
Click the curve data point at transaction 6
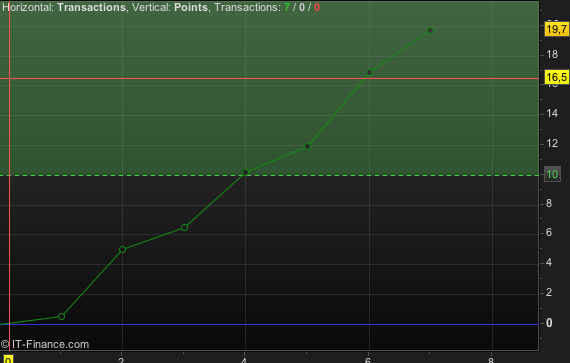[x=369, y=73]
